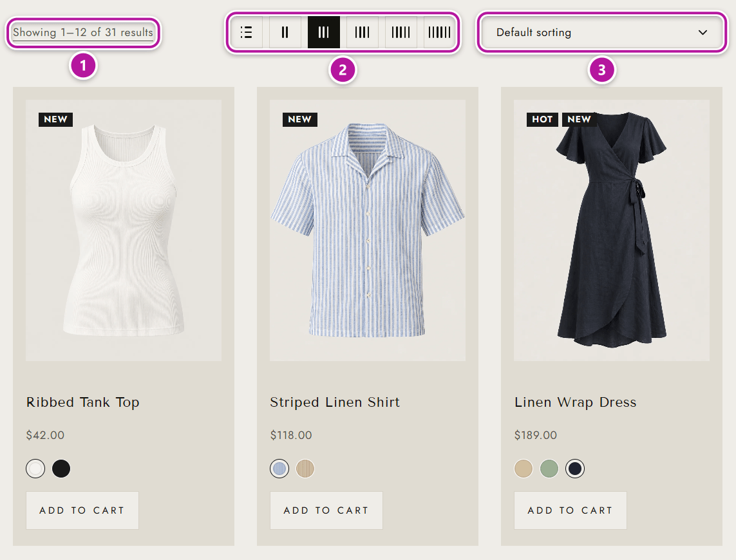
Task: Click the 'Showing 1–12 of 31 results' text
Action: coord(83,32)
